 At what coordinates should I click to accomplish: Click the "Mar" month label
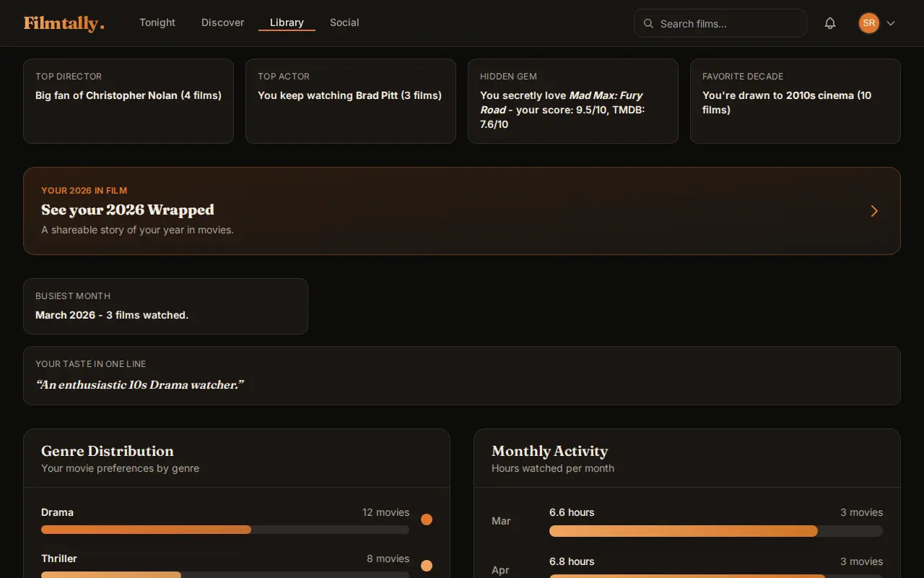point(501,521)
